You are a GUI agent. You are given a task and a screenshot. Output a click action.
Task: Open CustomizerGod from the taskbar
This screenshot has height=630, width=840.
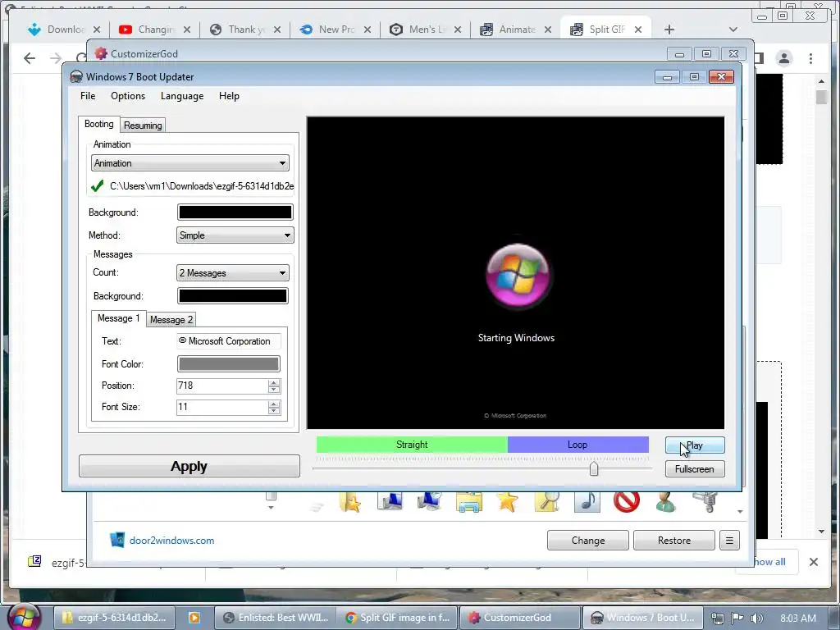[x=520, y=618]
